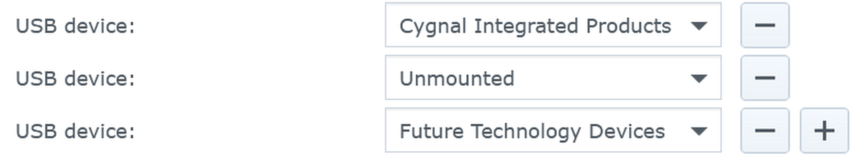Click the first USB device label

click(x=75, y=26)
